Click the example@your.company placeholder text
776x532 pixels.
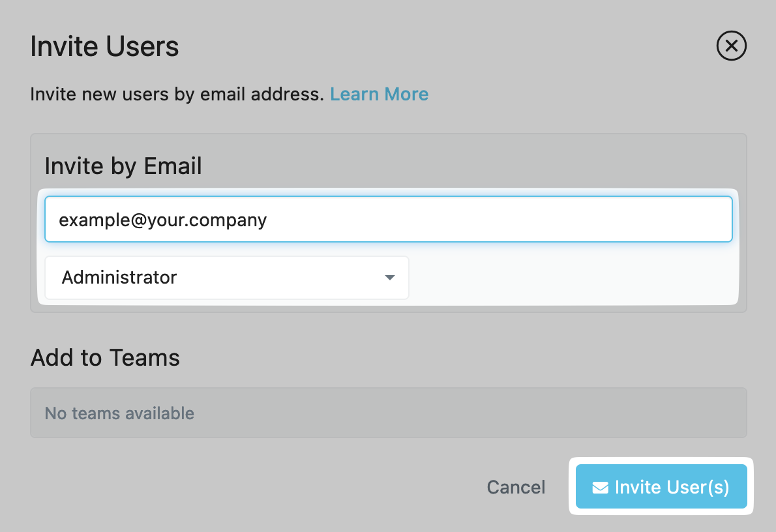point(163,220)
